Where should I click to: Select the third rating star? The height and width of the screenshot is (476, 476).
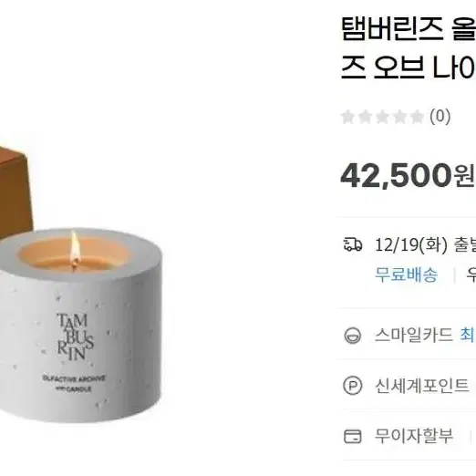pos(382,117)
